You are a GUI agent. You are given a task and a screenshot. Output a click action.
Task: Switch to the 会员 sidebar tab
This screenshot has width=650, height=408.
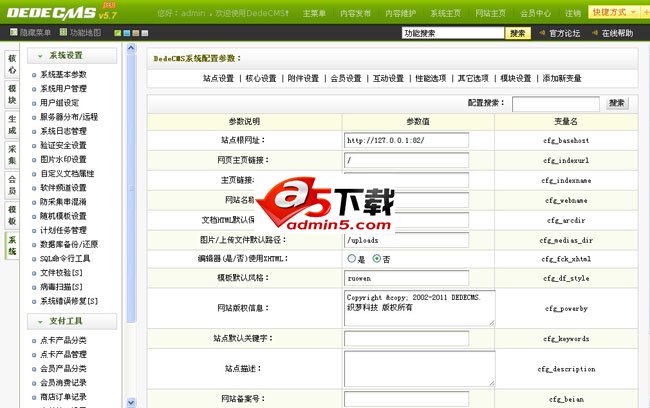coord(12,185)
